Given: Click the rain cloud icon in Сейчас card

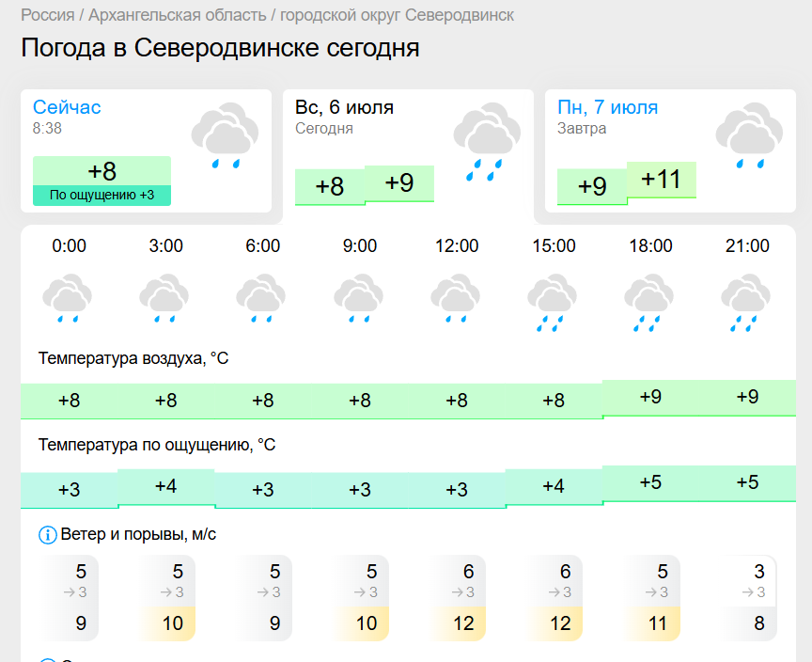Looking at the screenshot, I should tap(225, 135).
